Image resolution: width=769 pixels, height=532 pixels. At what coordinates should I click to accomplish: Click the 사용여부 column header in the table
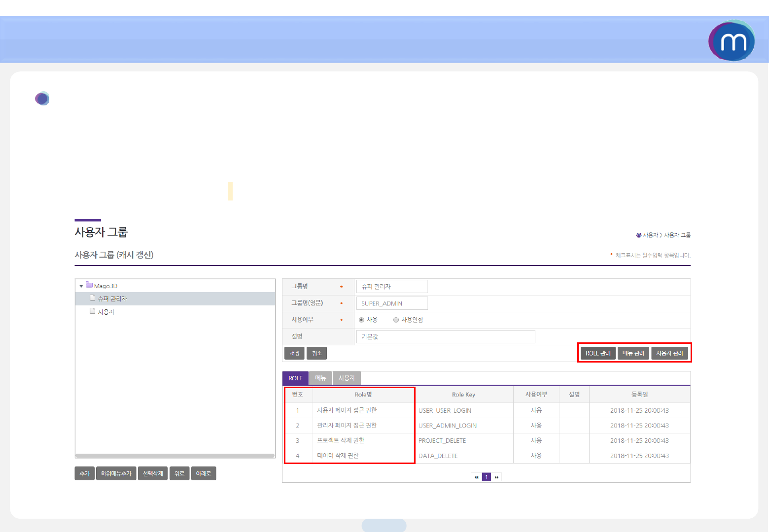click(536, 395)
